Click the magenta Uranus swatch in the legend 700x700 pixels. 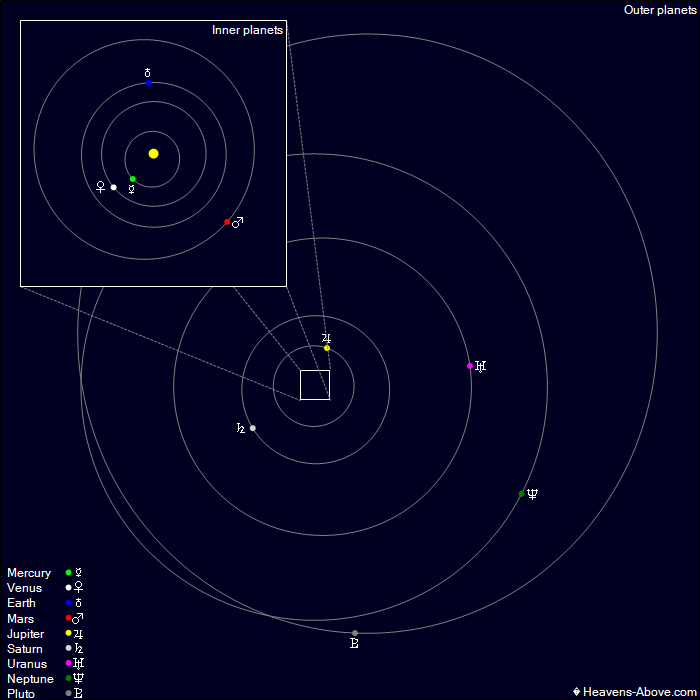tap(68, 664)
